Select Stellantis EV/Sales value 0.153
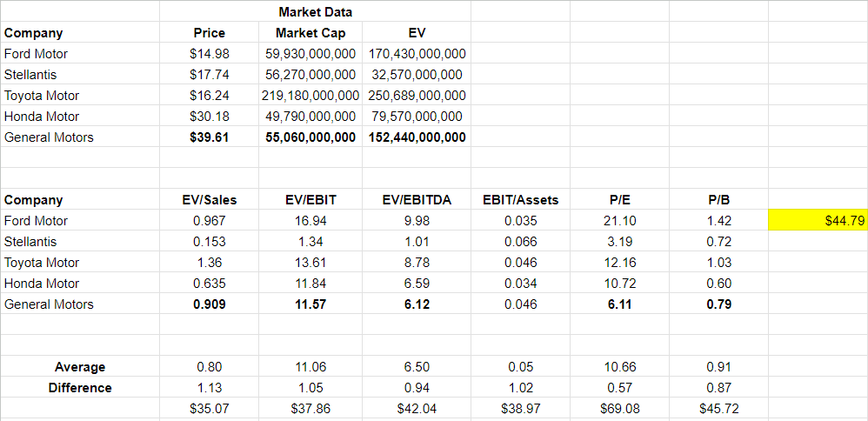Image resolution: width=868 pixels, height=421 pixels. tap(210, 242)
